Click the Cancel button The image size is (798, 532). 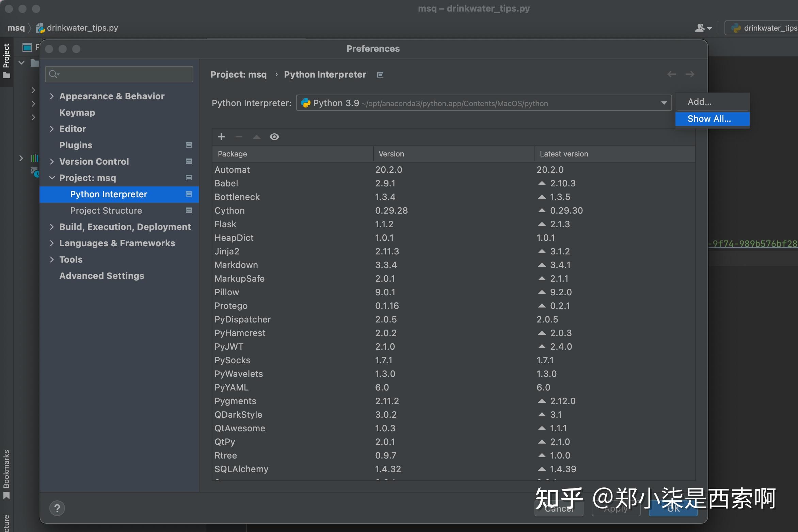pyautogui.click(x=559, y=508)
